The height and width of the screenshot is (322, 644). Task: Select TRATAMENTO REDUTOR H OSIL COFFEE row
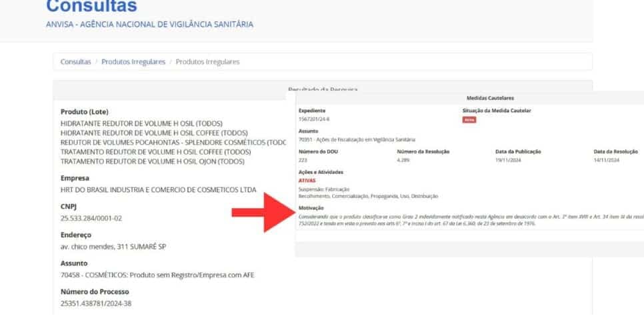pos(155,152)
